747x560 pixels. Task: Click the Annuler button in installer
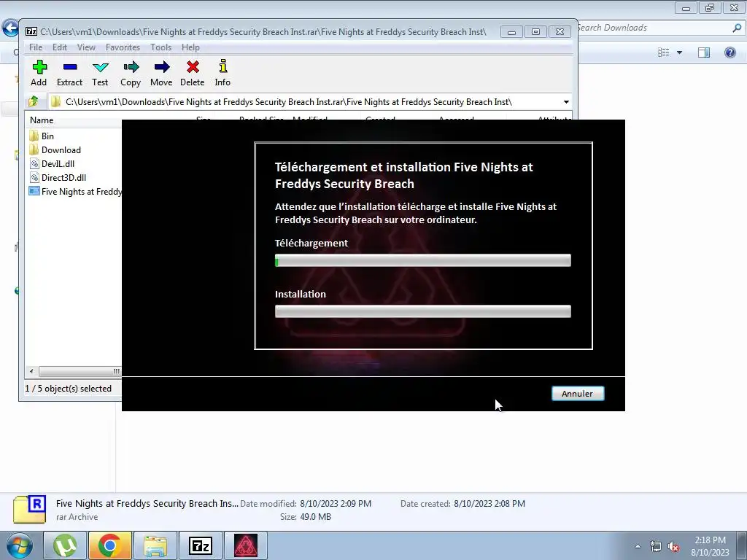578,393
